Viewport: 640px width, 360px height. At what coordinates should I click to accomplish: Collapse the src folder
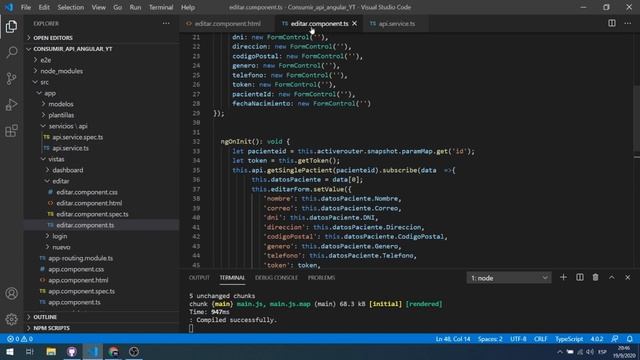click(102, 82)
